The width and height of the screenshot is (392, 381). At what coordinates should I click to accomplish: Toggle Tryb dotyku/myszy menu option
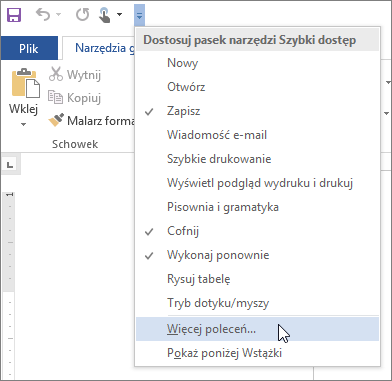pyautogui.click(x=257, y=303)
